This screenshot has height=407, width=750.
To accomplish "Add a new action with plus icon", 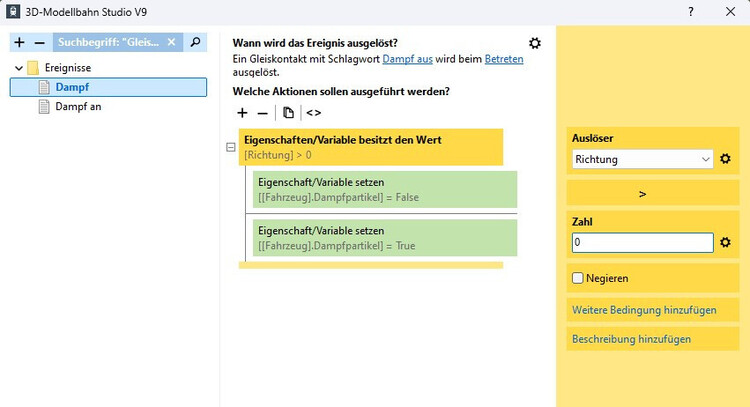I will (x=242, y=113).
